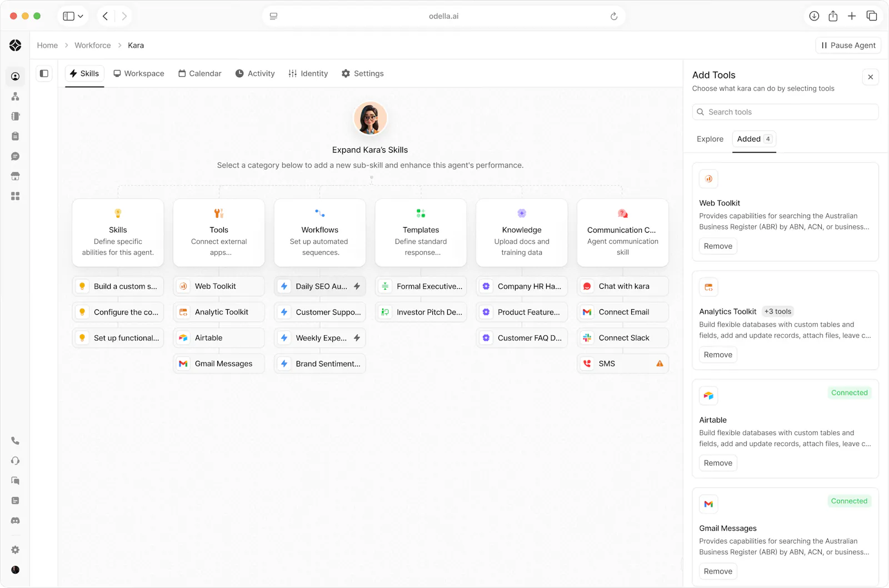Open the agents profile icon in left sidebar
This screenshot has height=588, width=889.
point(15,77)
